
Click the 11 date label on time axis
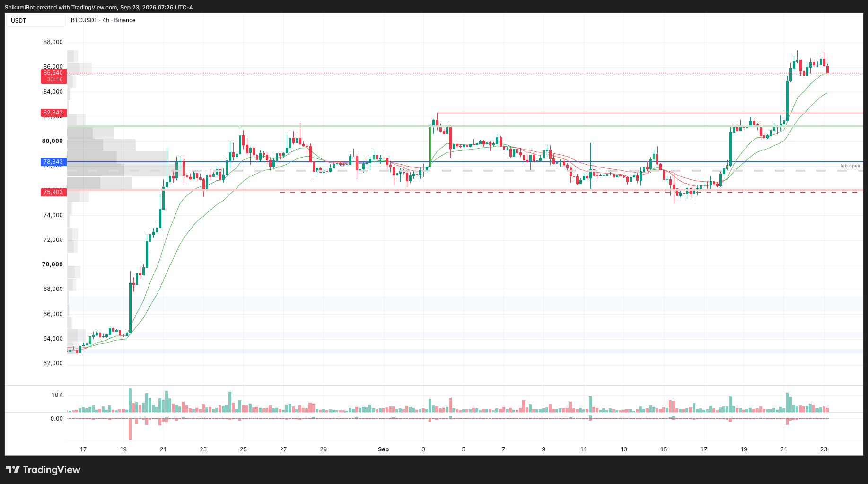click(584, 449)
